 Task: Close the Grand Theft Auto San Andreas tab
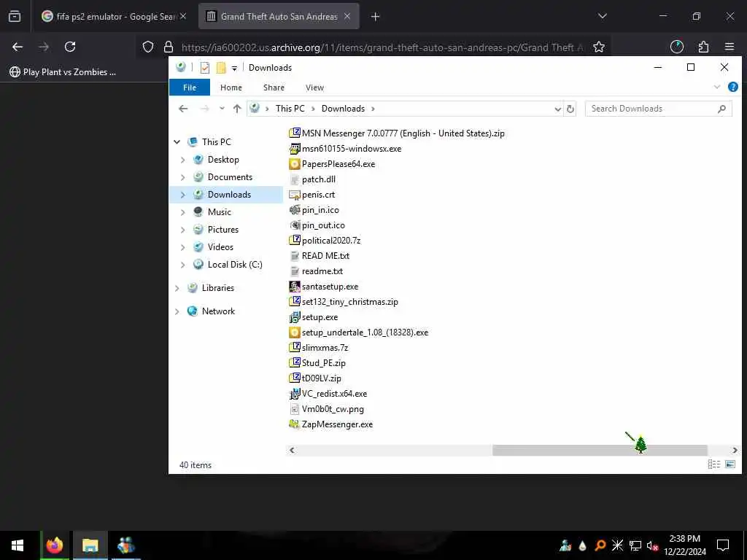(x=347, y=16)
